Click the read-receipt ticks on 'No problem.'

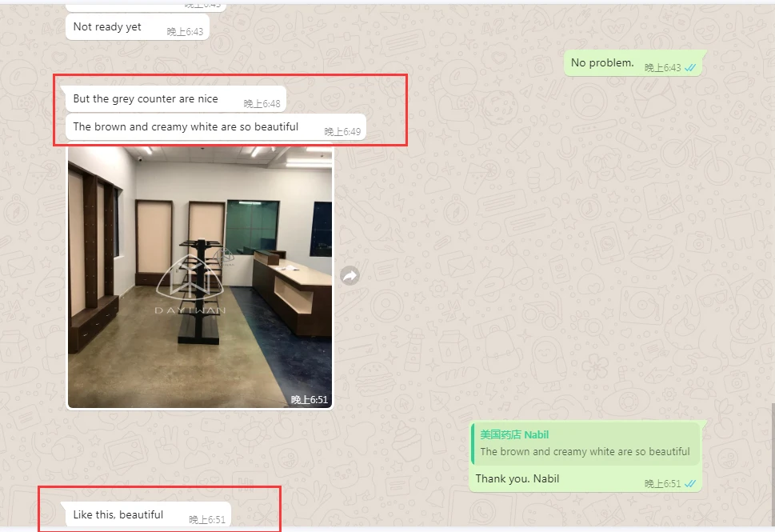690,68
